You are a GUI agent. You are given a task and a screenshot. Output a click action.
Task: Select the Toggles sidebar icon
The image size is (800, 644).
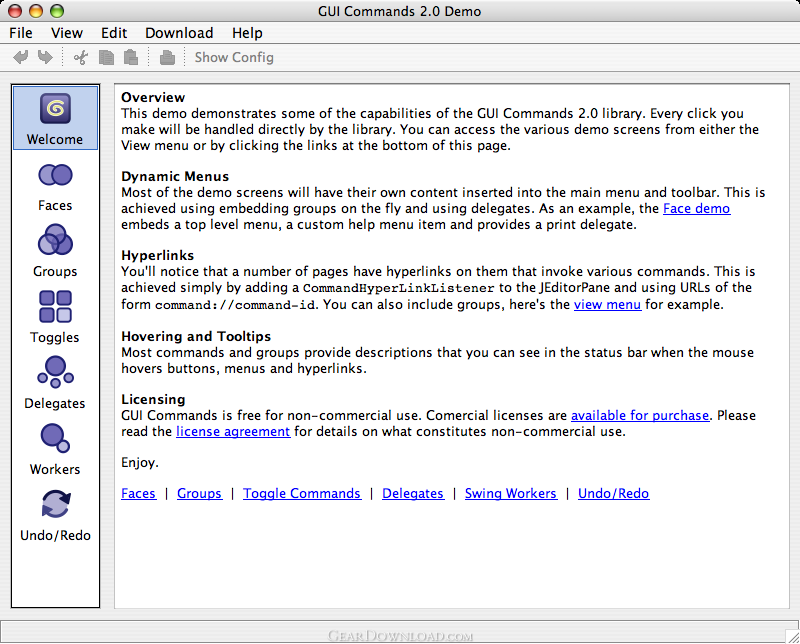coord(55,317)
